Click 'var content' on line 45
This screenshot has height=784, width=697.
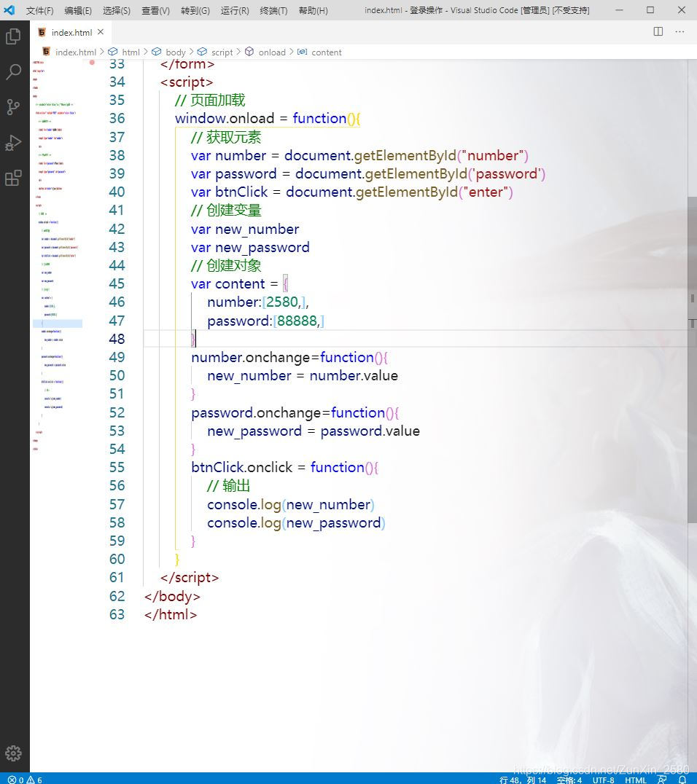(227, 284)
